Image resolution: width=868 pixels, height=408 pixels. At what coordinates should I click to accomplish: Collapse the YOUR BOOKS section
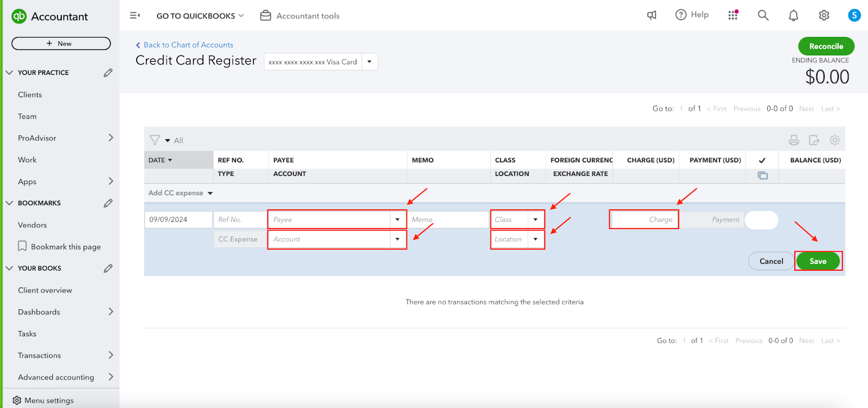click(x=9, y=268)
